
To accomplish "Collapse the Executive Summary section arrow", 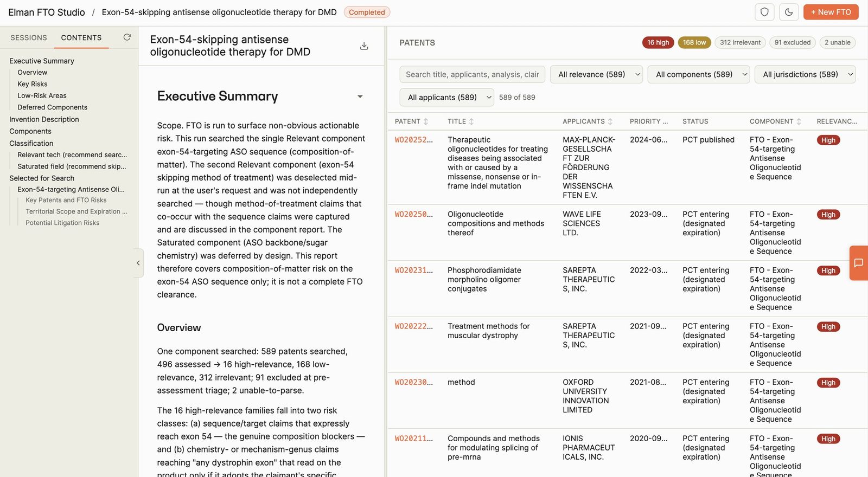I will click(x=360, y=96).
